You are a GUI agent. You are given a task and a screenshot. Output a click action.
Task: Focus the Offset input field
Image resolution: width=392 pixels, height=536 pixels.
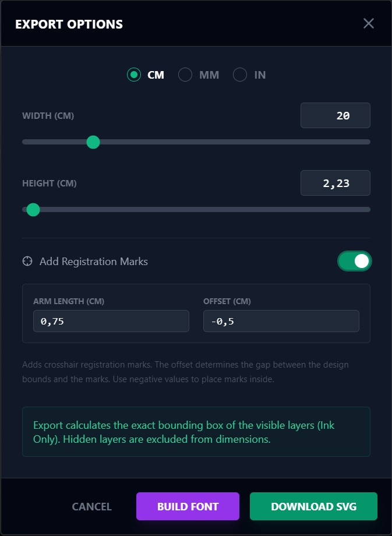(x=281, y=321)
